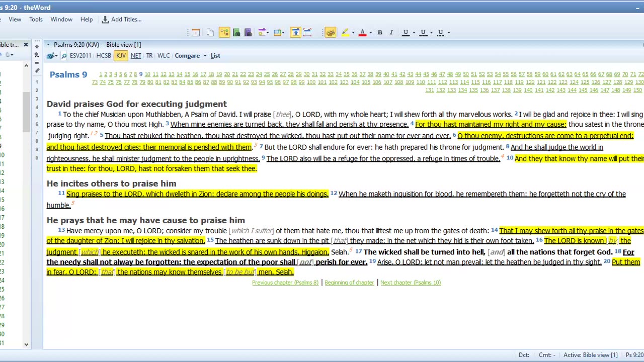
Task: Toggle the blue up-arrow view tabs icon
Action: click(x=296, y=32)
